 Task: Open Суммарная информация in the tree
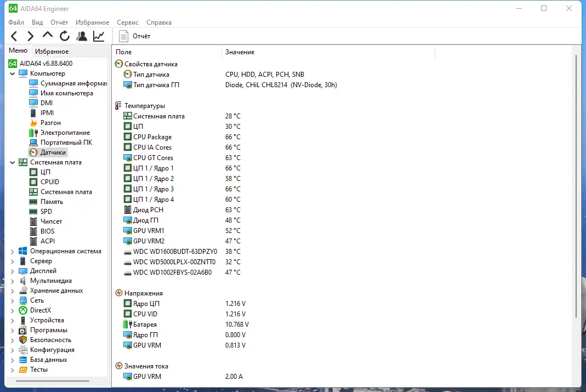(x=68, y=83)
